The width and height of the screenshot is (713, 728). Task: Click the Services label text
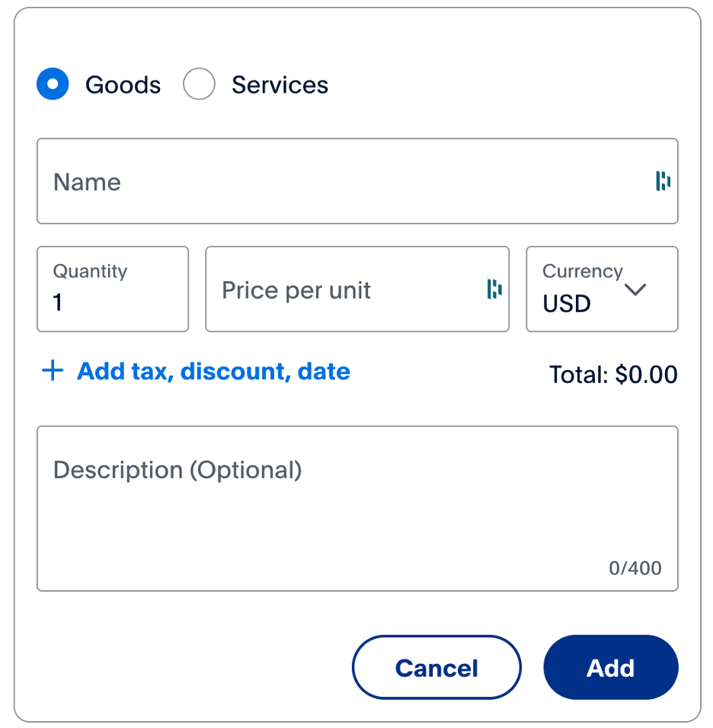tap(280, 85)
